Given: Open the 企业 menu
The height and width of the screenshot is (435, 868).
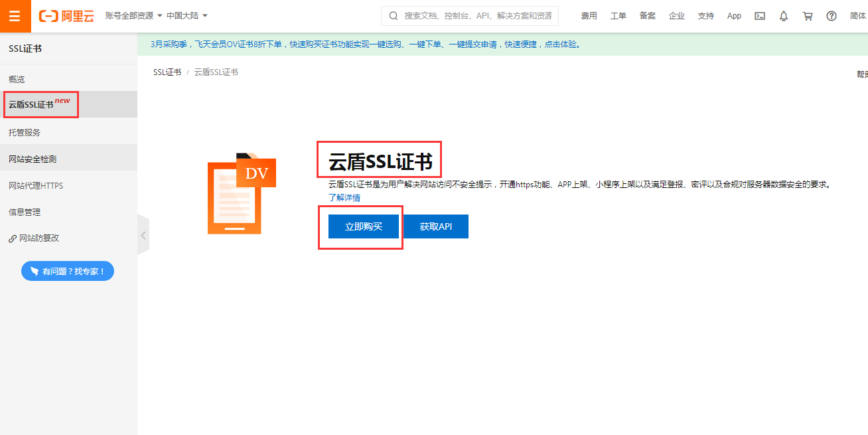Looking at the screenshot, I should tap(676, 16).
